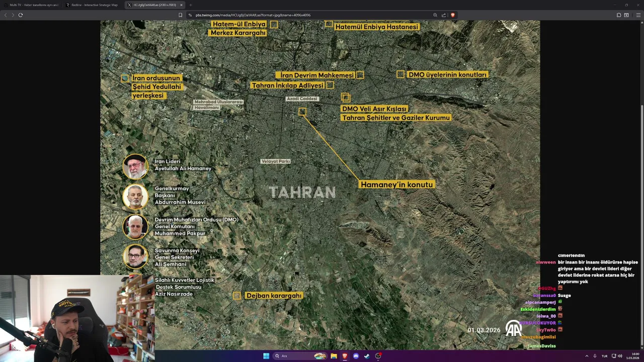644x362 pixels.
Task: Open a new browser tab
Action: pos(190,5)
